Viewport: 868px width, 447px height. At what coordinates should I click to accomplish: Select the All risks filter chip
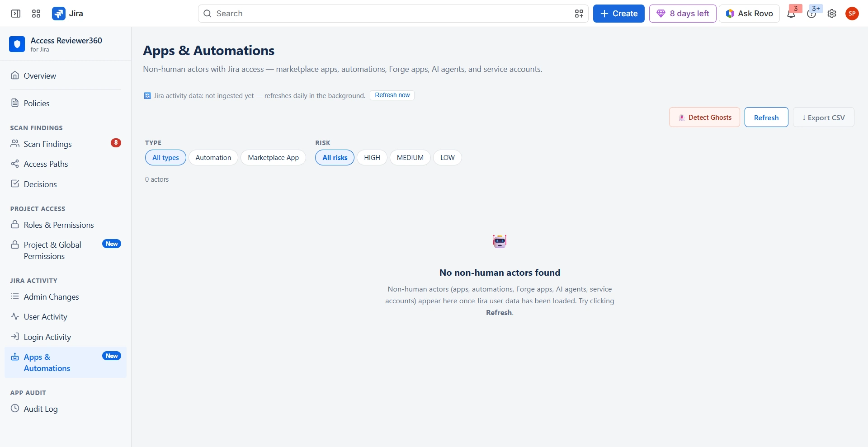335,157
